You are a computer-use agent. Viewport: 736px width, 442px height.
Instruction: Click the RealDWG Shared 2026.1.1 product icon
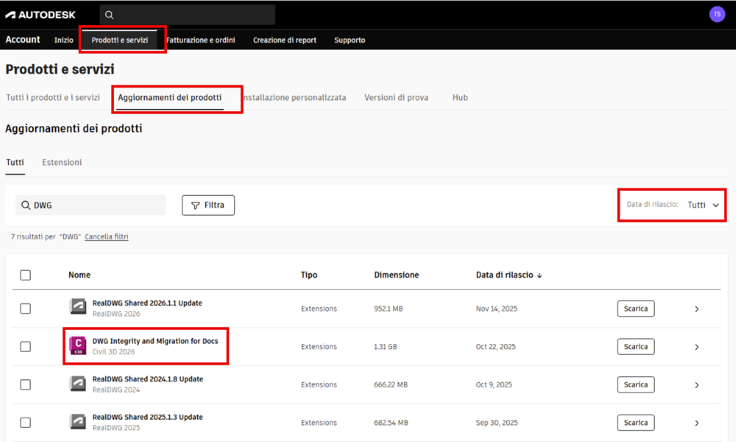(78, 308)
